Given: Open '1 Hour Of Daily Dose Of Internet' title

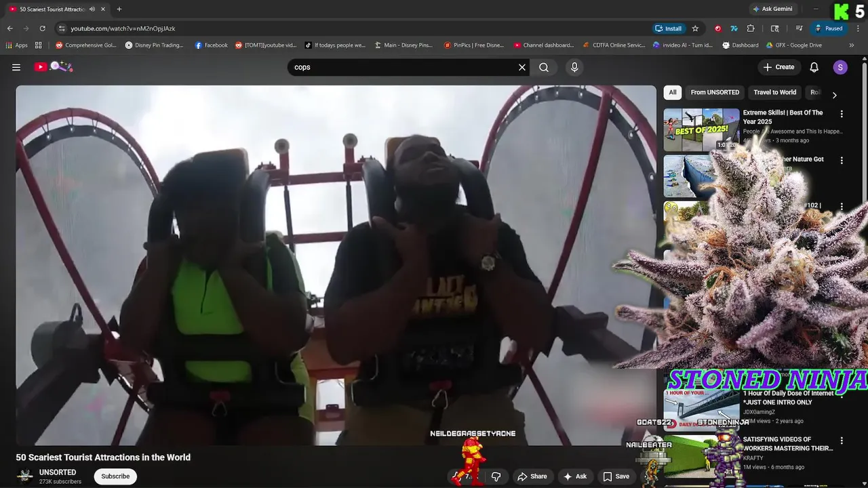Looking at the screenshot, I should pos(788,398).
